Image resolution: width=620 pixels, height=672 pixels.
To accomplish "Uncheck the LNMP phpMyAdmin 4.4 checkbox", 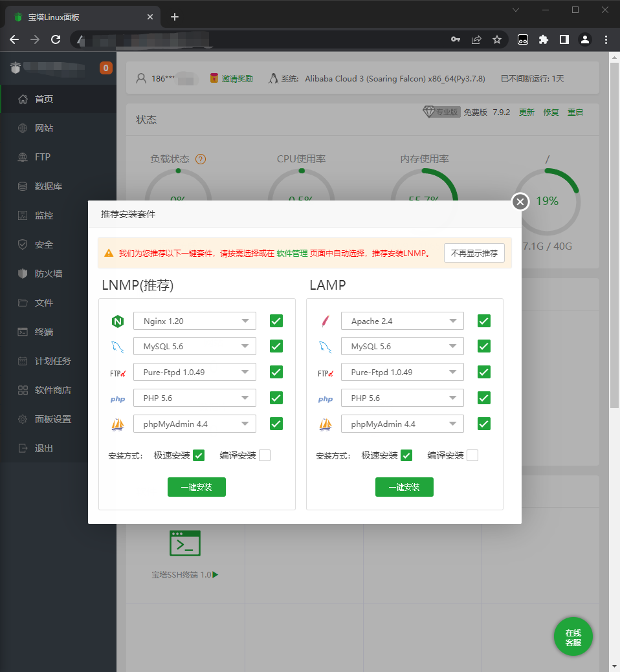I will [276, 424].
